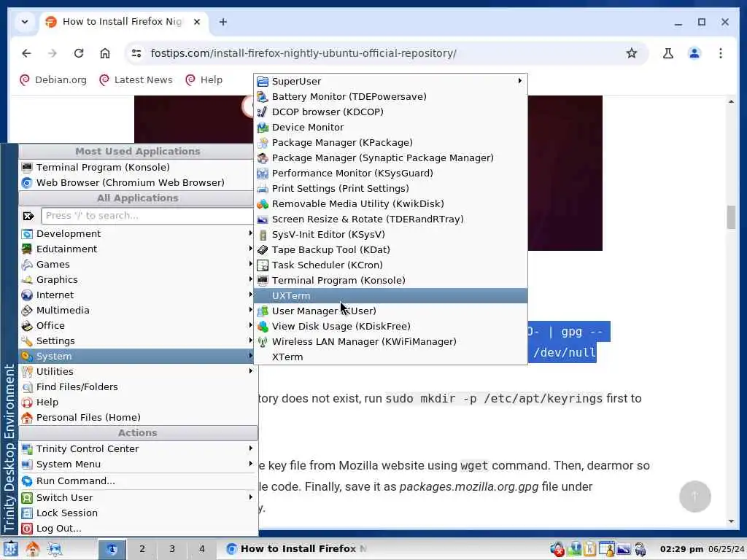Launch UXTerm from System submenu
The height and width of the screenshot is (560, 747).
point(390,296)
